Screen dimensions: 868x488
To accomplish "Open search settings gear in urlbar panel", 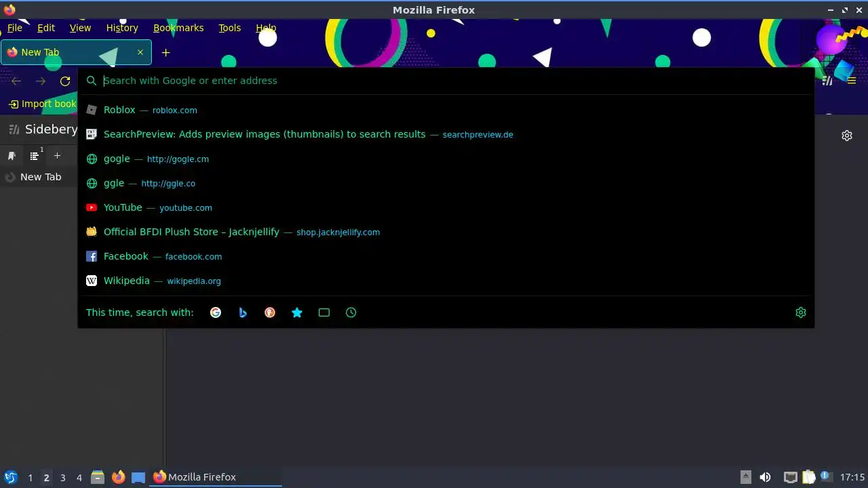I will [x=801, y=312].
